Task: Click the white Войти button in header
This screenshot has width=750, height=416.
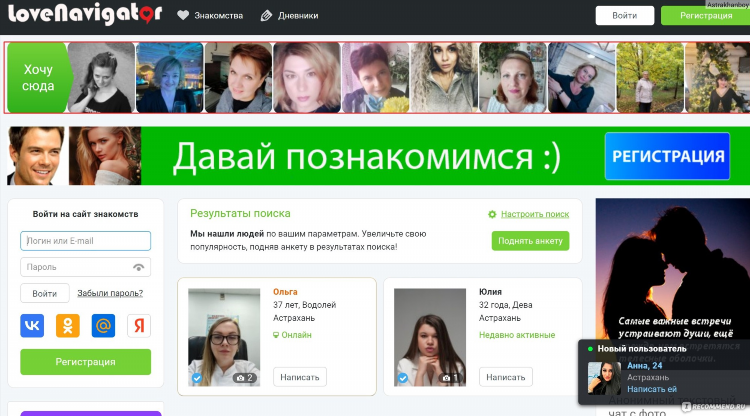Action: (x=625, y=15)
